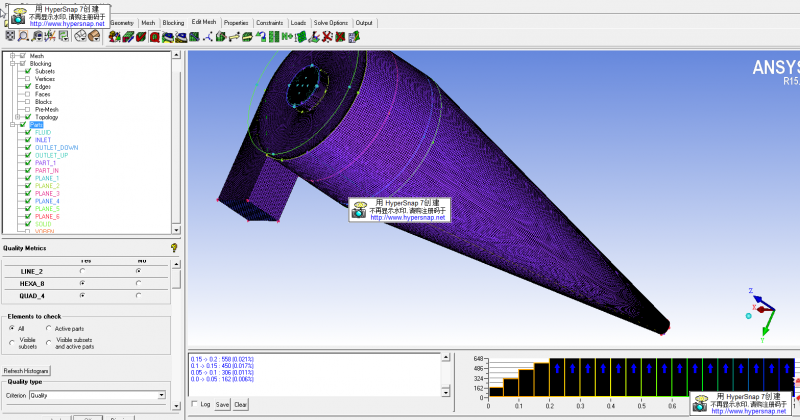Click the Quality Metrics help icon
Screen dimensions: 800x420
(174, 248)
